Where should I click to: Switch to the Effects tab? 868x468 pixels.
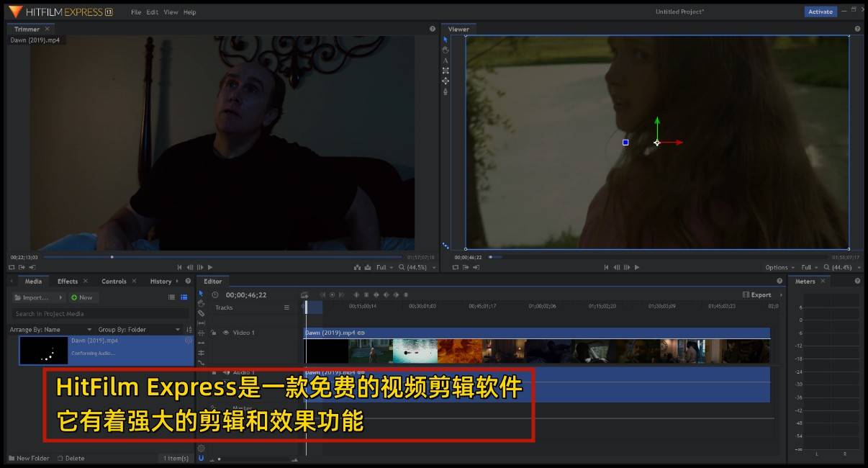tap(68, 282)
